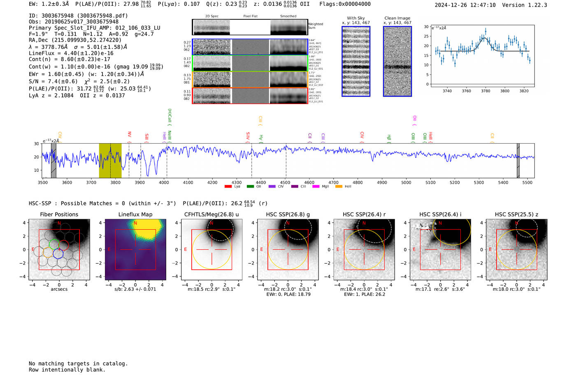The width and height of the screenshot is (576, 392).
Task: Click the EWr: 0, PLAE: 18.79 caption
Action: click(288, 295)
